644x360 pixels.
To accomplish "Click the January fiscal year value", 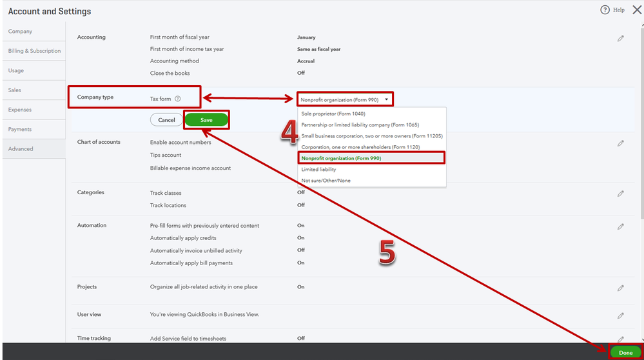I will pyautogui.click(x=306, y=37).
